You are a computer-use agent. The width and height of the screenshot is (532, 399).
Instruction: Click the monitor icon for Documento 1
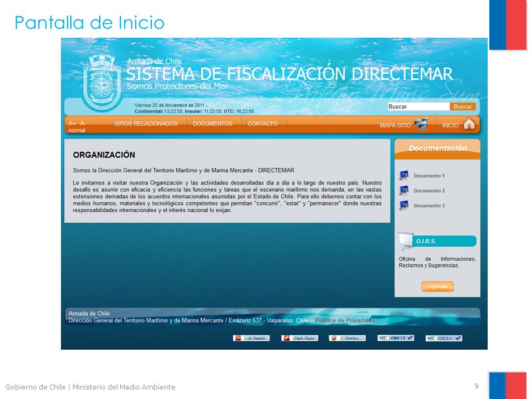coord(404,176)
